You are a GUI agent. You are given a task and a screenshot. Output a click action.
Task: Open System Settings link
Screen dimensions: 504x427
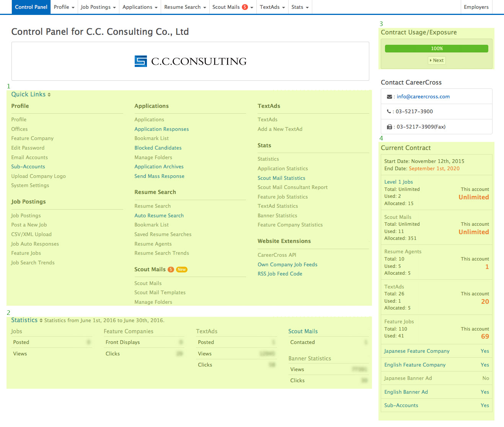point(30,186)
